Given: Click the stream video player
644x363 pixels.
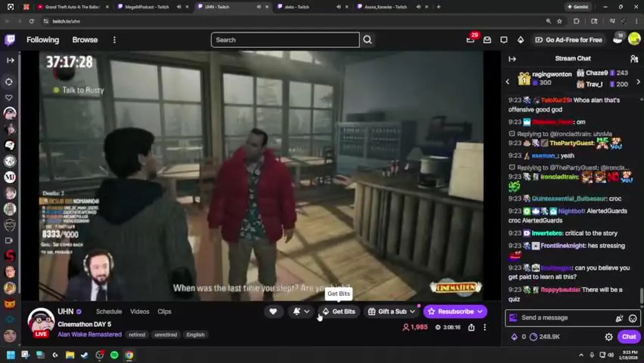Looking at the screenshot, I should tap(261, 175).
